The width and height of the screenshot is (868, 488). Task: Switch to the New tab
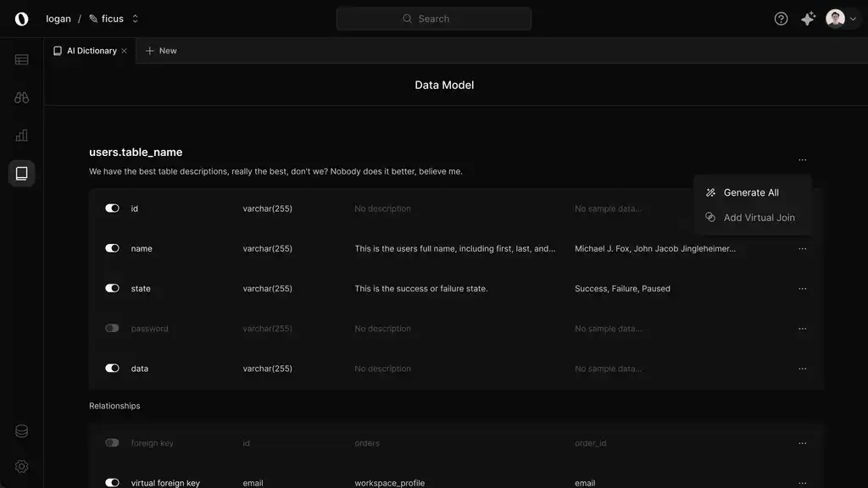(160, 50)
